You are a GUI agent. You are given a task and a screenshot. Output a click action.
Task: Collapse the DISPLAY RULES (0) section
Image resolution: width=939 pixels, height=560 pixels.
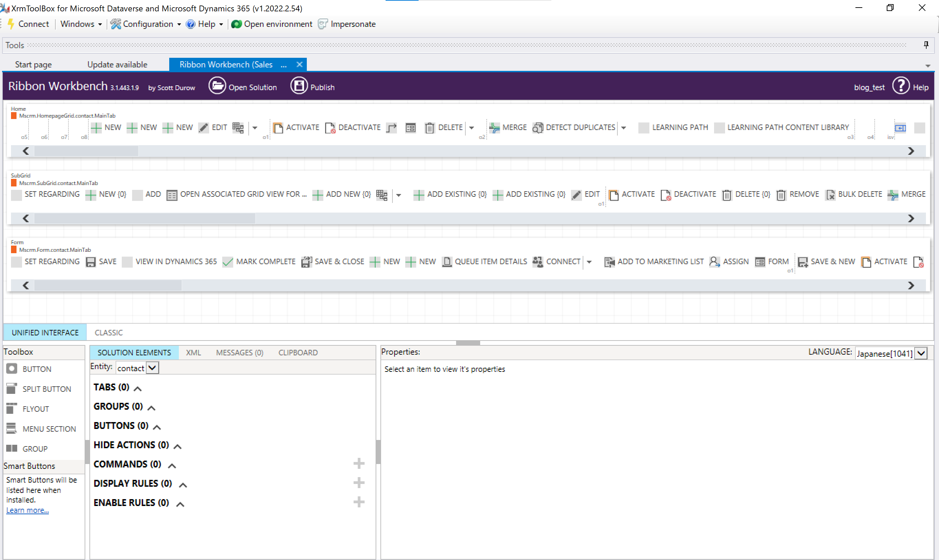[x=183, y=485]
